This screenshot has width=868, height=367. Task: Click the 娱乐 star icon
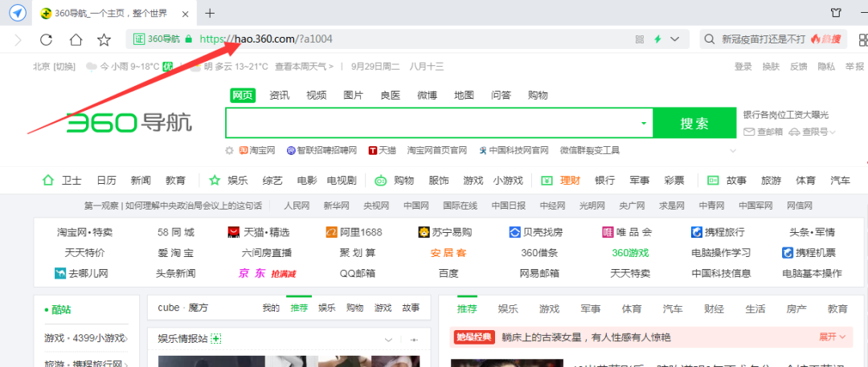[x=215, y=180]
